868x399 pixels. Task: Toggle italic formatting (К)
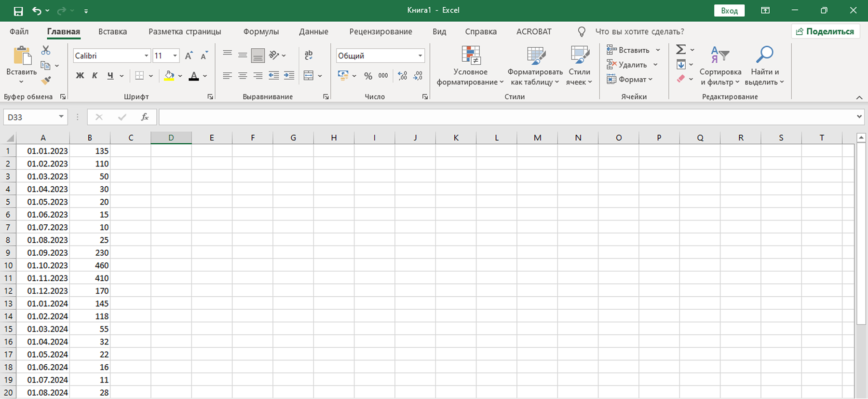click(x=95, y=76)
